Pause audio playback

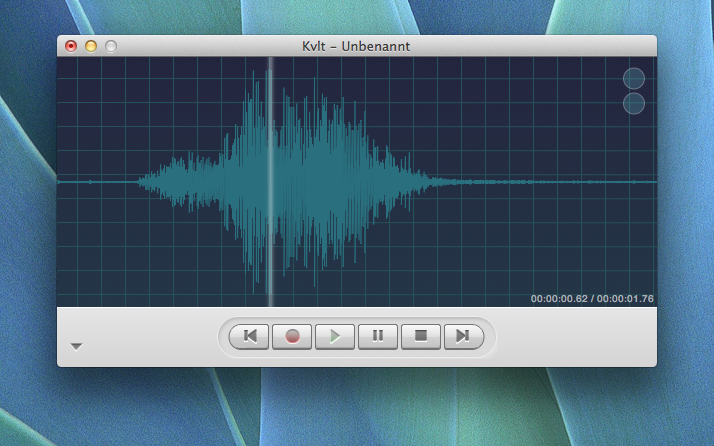[x=378, y=337]
